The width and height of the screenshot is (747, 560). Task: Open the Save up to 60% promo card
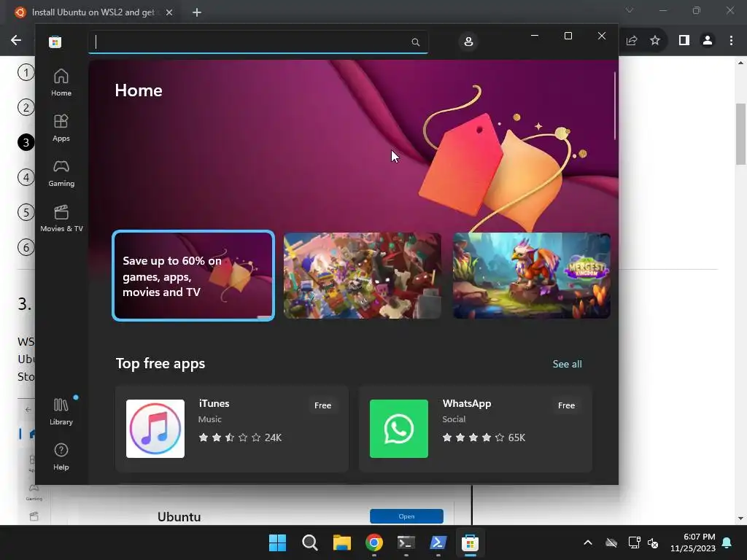(193, 276)
